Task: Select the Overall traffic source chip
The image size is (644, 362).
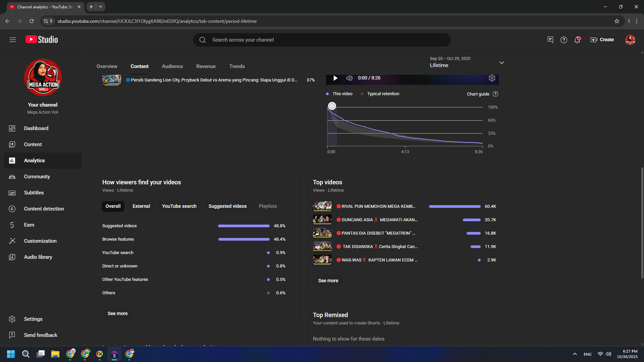Action: click(x=113, y=206)
